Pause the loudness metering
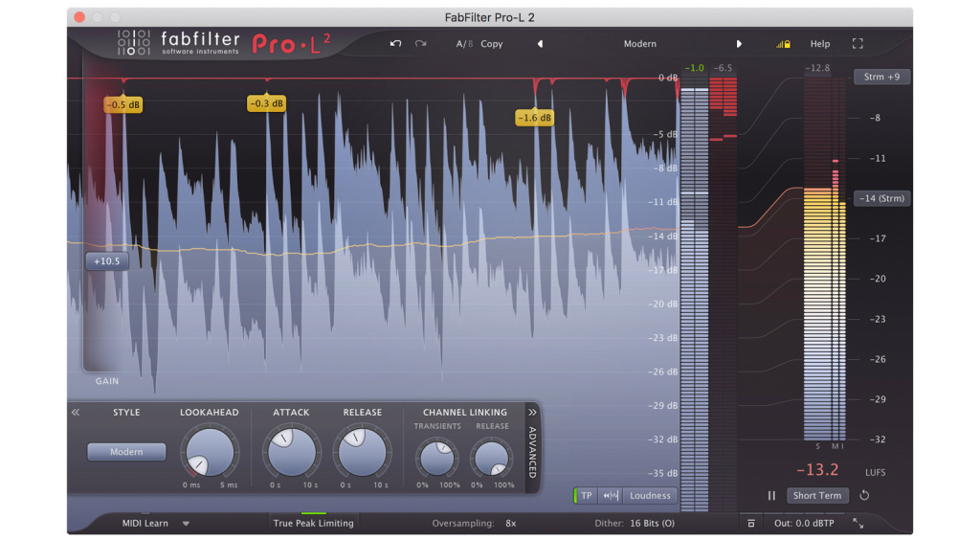The width and height of the screenshot is (980, 541). [x=771, y=495]
